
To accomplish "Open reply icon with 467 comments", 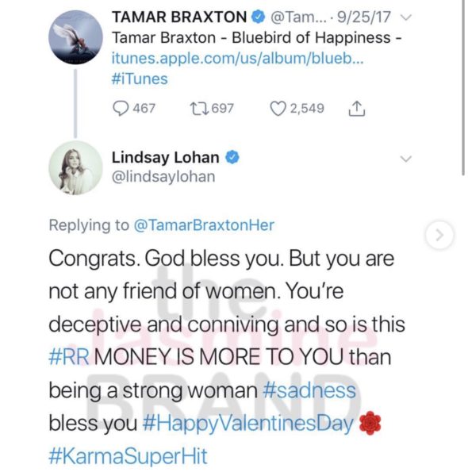I will pos(121,109).
